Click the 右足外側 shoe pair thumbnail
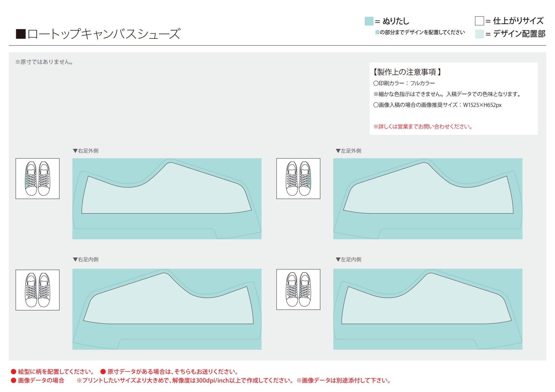 (x=37, y=179)
